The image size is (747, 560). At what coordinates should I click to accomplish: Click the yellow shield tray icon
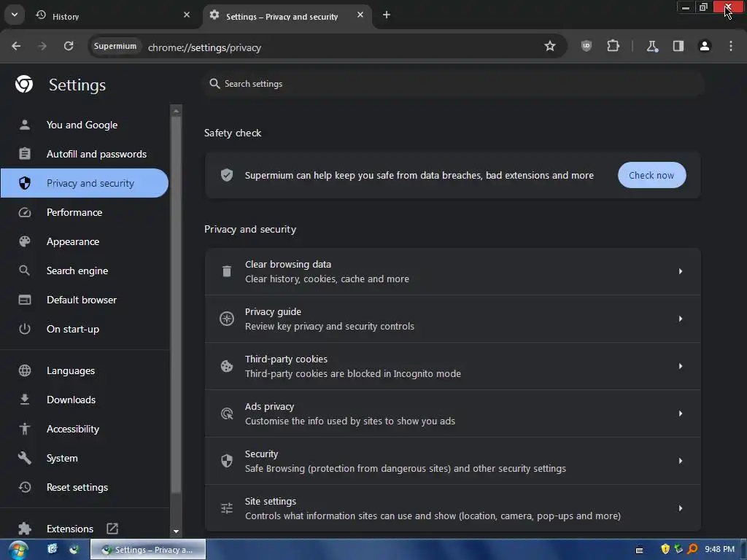coord(665,549)
